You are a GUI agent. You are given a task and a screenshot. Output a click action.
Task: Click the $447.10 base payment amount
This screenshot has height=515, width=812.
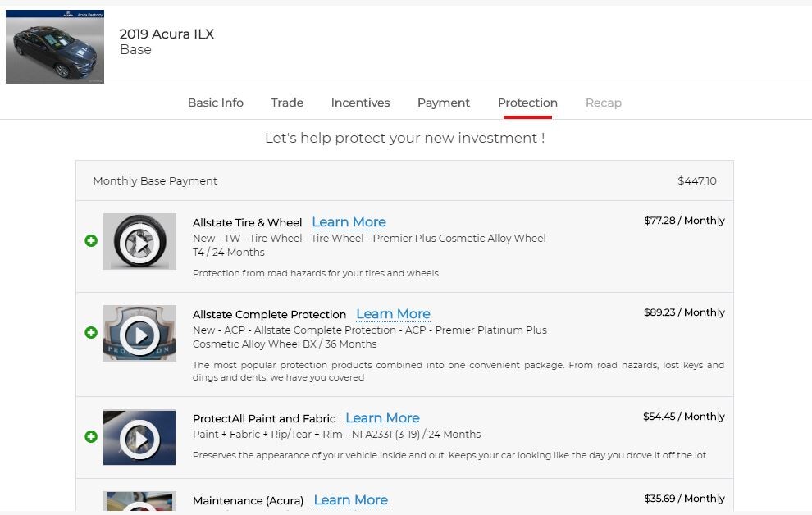coord(697,180)
